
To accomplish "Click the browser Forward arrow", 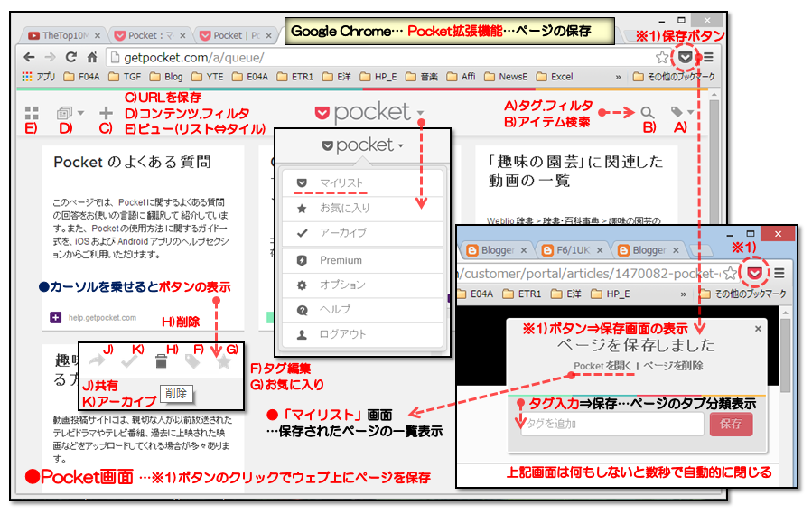I will click(x=50, y=57).
